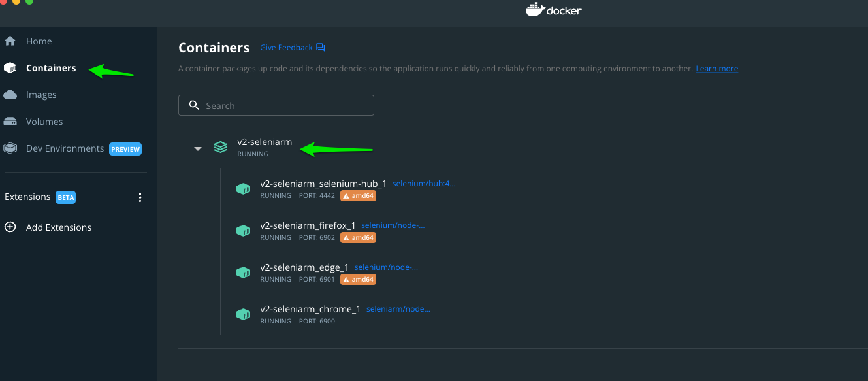The image size is (868, 381).
Task: Click the selenium-hub_1 container icon
Action: pos(243,189)
